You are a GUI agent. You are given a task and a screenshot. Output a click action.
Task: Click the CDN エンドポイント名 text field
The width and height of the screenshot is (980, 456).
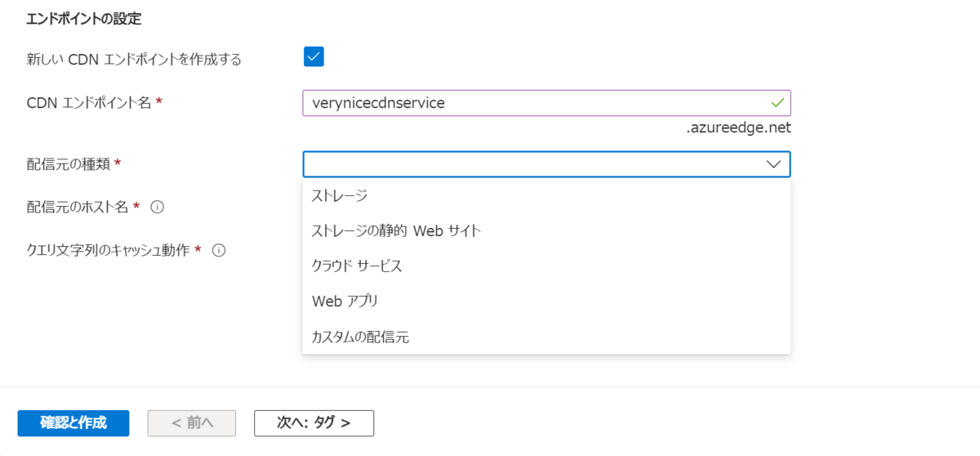point(546,103)
